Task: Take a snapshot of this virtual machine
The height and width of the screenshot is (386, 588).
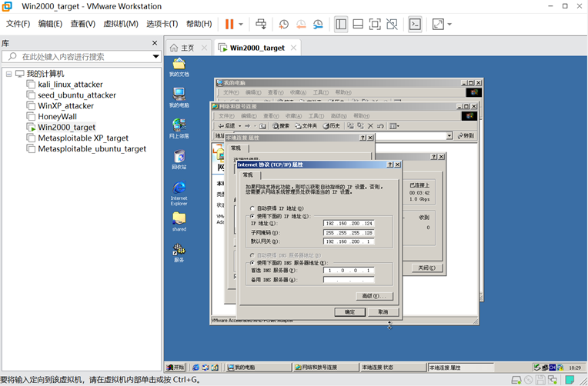Action: click(x=284, y=25)
